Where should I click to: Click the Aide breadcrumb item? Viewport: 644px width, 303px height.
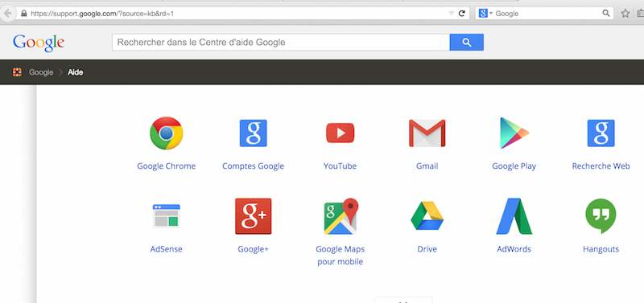[76, 72]
